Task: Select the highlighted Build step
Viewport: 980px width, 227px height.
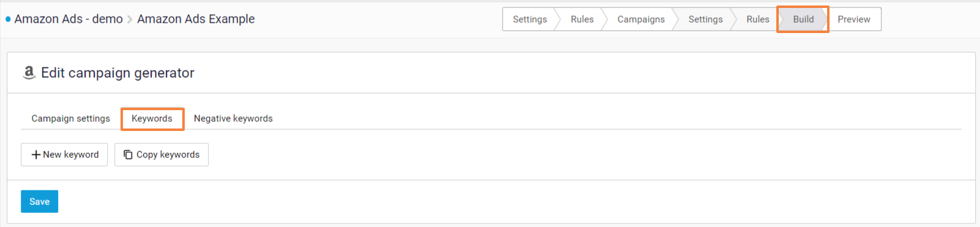Action: [803, 19]
